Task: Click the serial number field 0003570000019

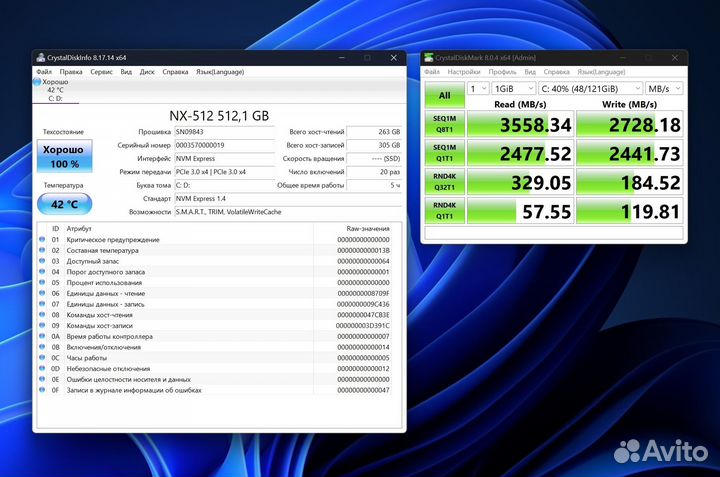Action: [224, 145]
